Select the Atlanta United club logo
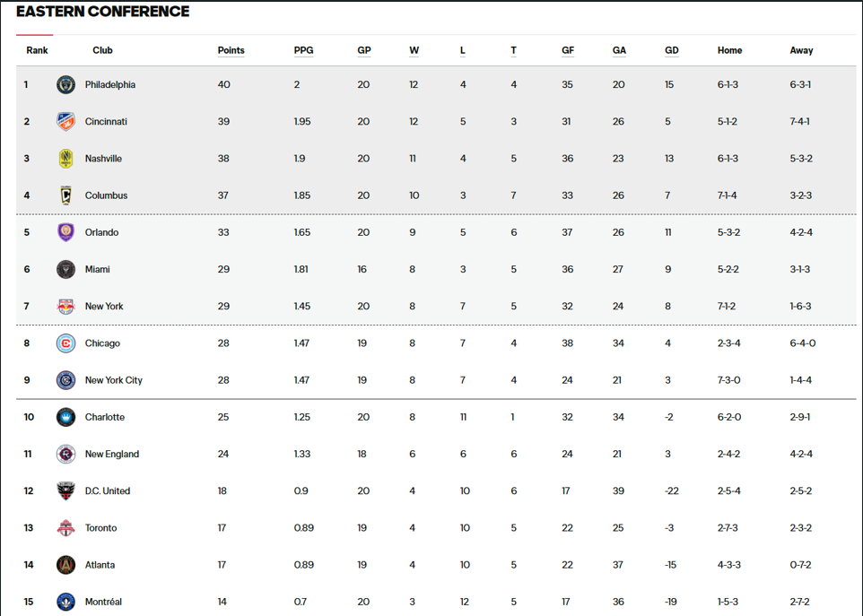 (x=66, y=565)
